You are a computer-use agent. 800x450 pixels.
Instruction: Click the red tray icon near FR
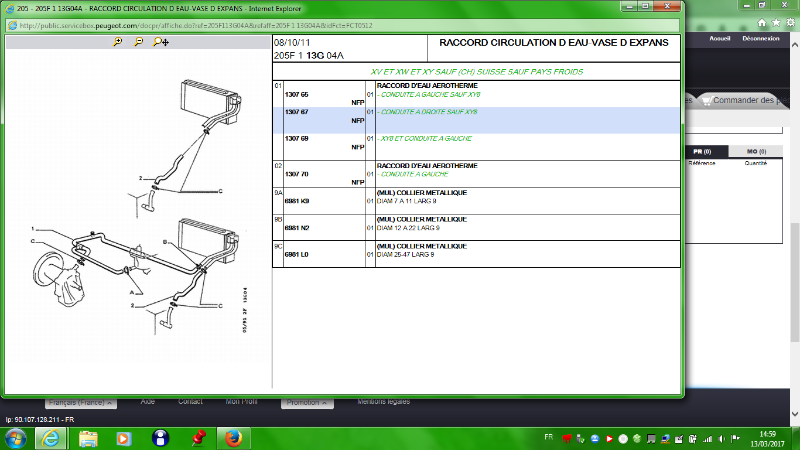tap(566, 439)
